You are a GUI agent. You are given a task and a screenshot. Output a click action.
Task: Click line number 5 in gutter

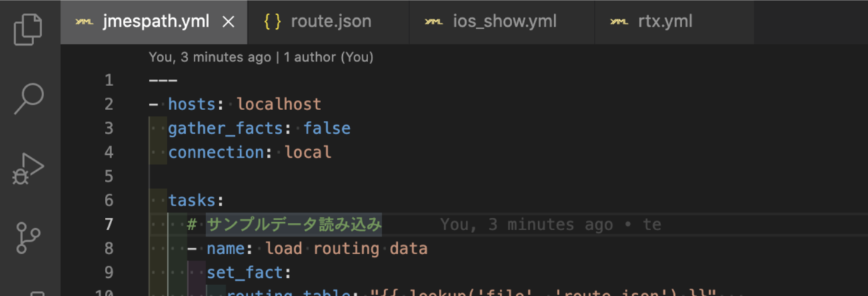tap(109, 176)
